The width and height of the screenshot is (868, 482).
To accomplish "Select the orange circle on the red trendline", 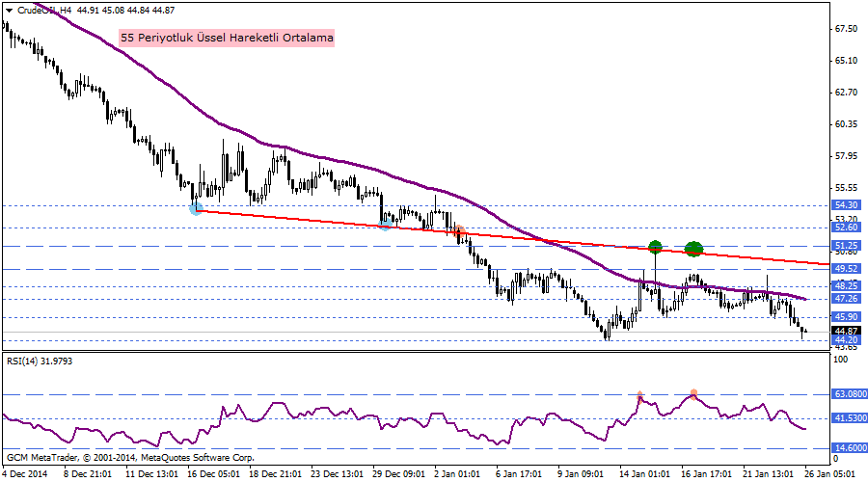I will click(458, 231).
